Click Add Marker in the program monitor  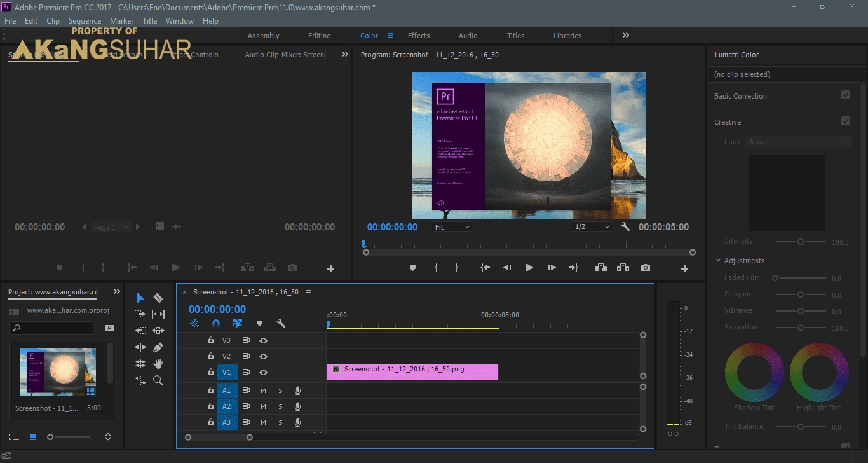[412, 268]
